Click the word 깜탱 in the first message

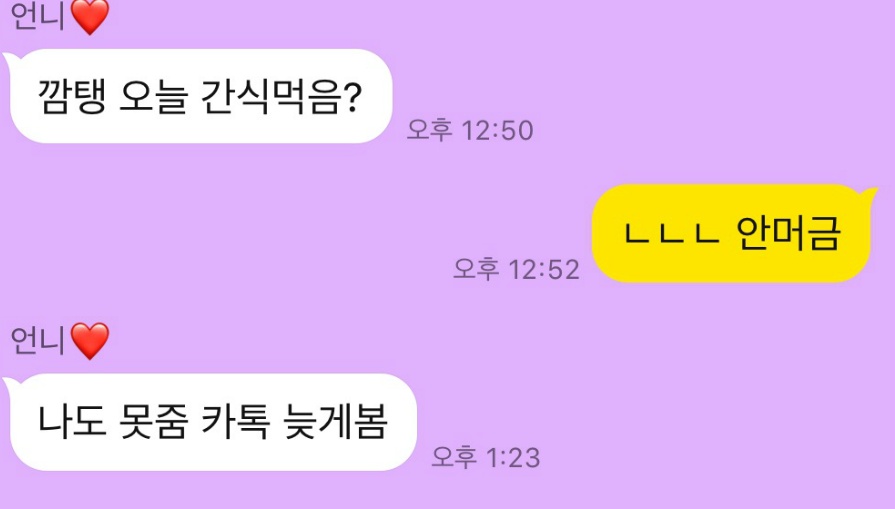(x=71, y=96)
